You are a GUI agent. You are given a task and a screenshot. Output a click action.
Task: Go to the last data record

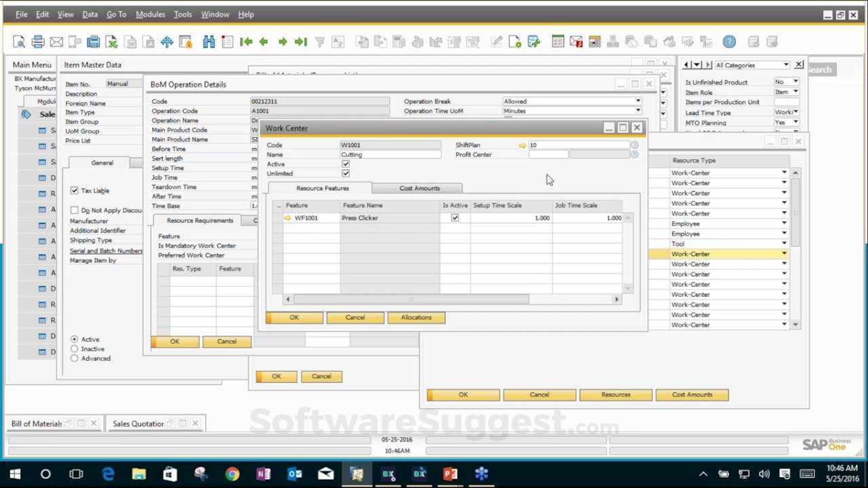pos(301,42)
